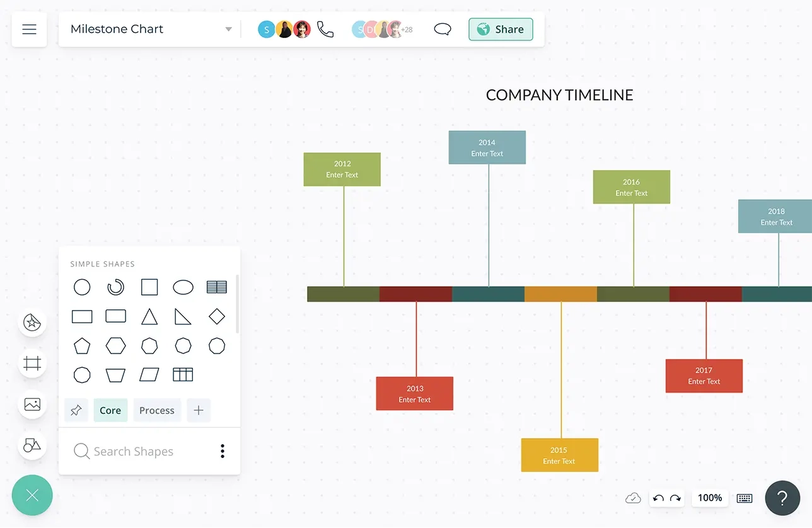Close the Simple Shapes panel

click(32, 495)
